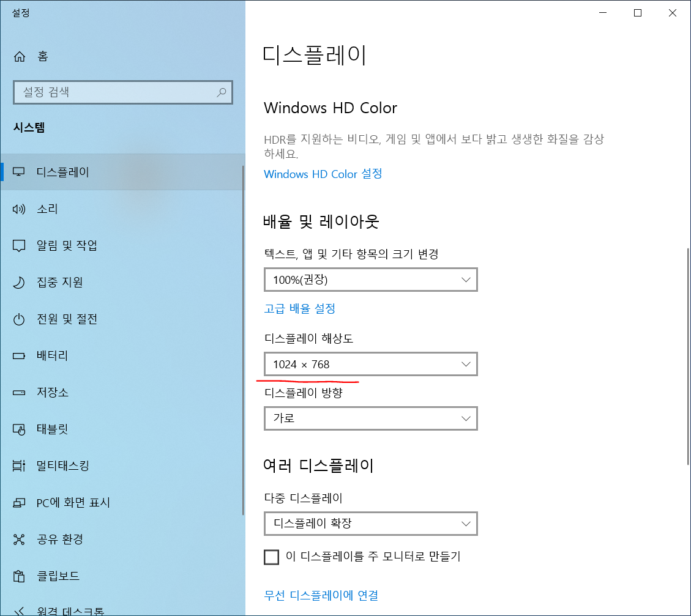Click the Sound speaker icon
Screen dimensions: 691x616
coord(18,209)
